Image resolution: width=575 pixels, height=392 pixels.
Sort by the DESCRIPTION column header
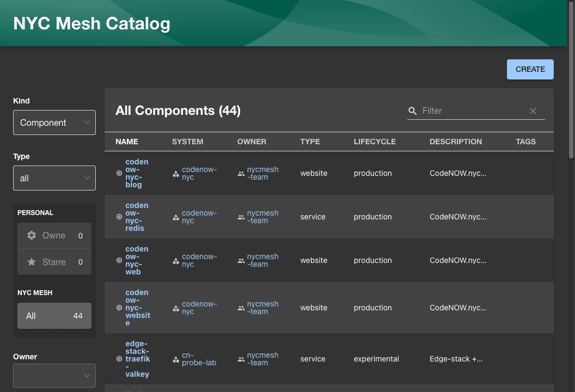[455, 142]
